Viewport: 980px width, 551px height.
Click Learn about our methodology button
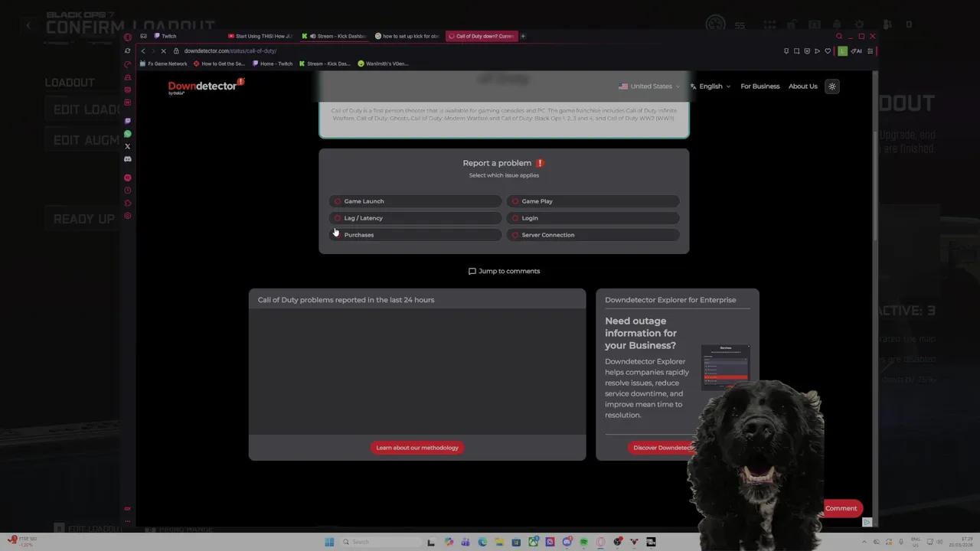417,448
